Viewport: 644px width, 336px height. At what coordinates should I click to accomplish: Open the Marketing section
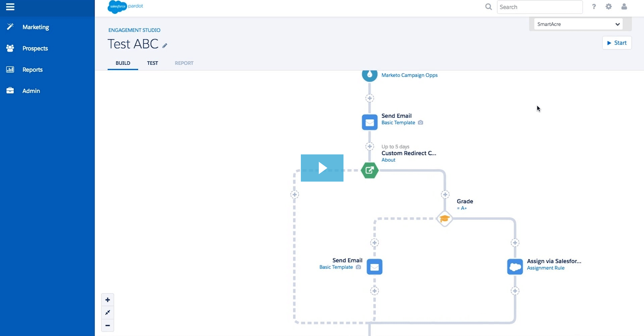36,27
